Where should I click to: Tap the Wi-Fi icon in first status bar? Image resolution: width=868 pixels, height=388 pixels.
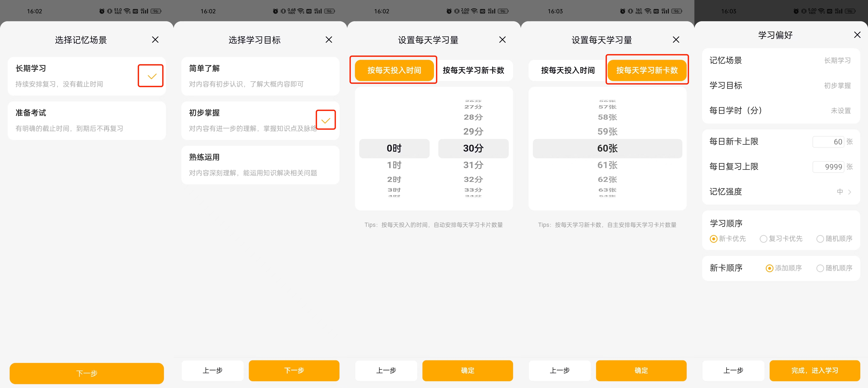pos(127,11)
